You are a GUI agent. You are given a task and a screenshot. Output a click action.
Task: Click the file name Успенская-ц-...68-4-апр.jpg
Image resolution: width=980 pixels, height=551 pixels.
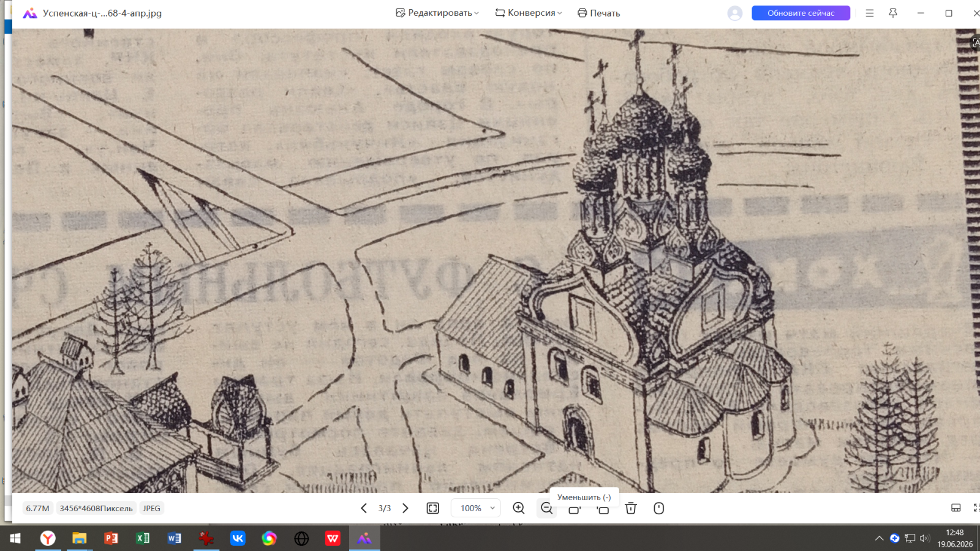click(x=102, y=13)
